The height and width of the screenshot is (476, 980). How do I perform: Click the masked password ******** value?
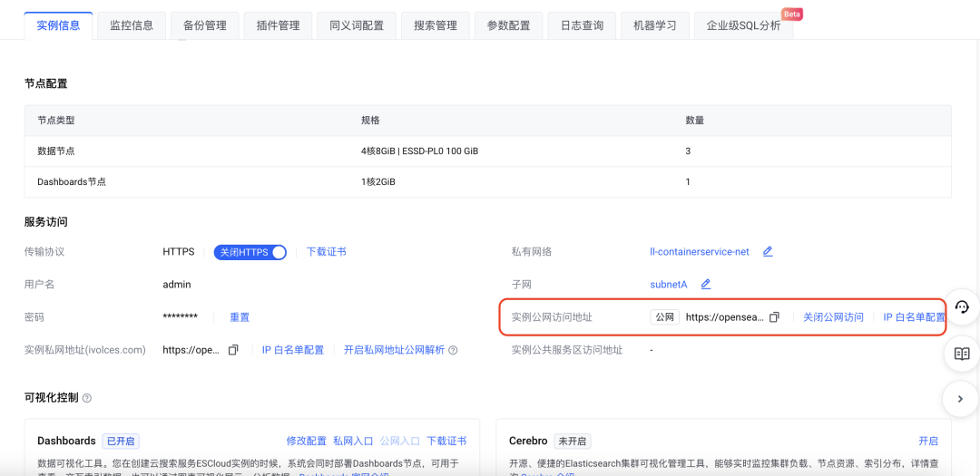point(180,316)
